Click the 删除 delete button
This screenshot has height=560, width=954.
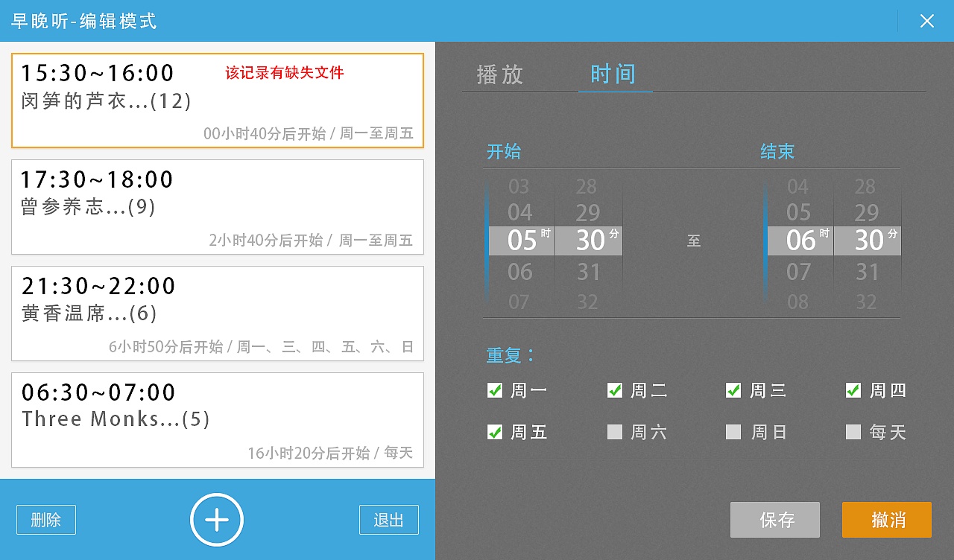coord(46,519)
